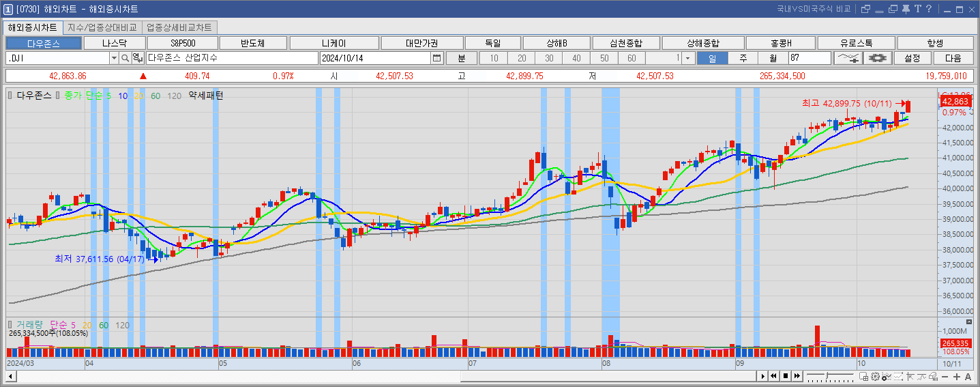Click the axis arrows icon at bottom

coord(910,377)
